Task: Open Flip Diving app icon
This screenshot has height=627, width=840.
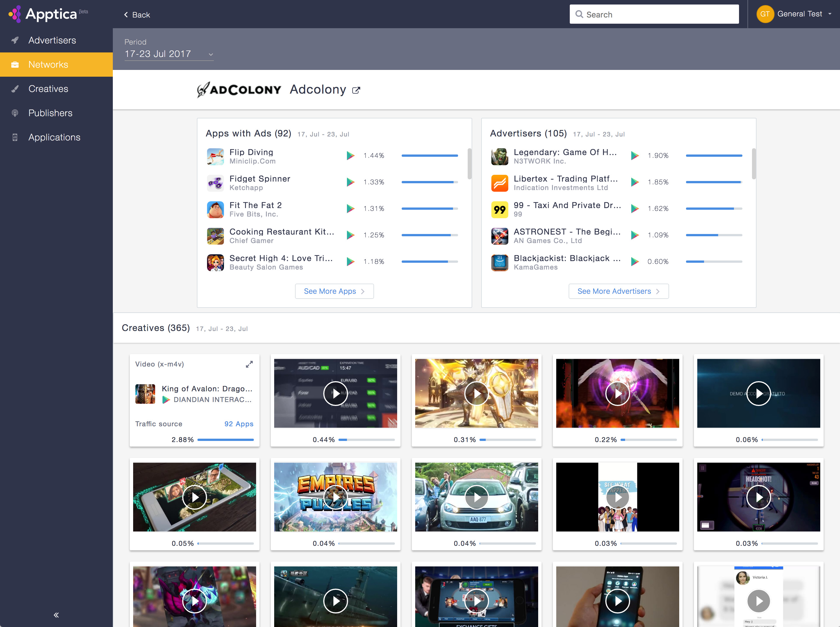Action: (215, 156)
